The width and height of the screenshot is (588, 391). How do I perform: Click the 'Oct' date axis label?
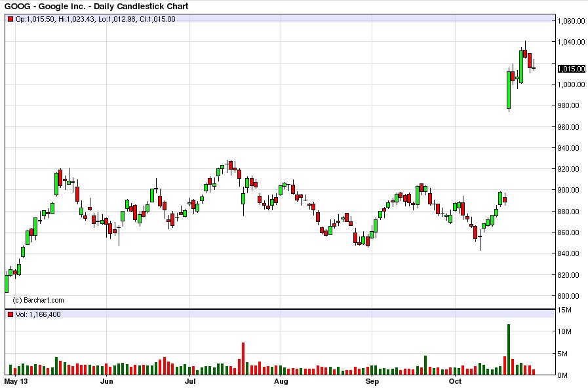point(455,381)
